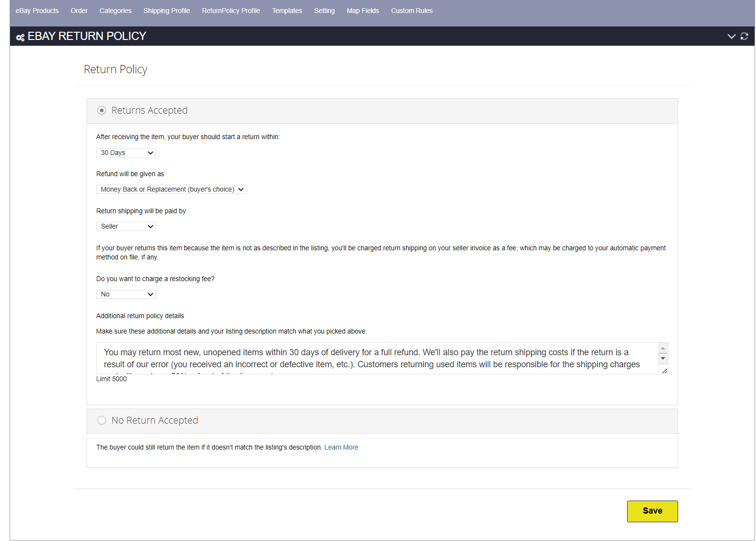Click the 'After receiving the item' label
756x541 pixels.
(188, 137)
